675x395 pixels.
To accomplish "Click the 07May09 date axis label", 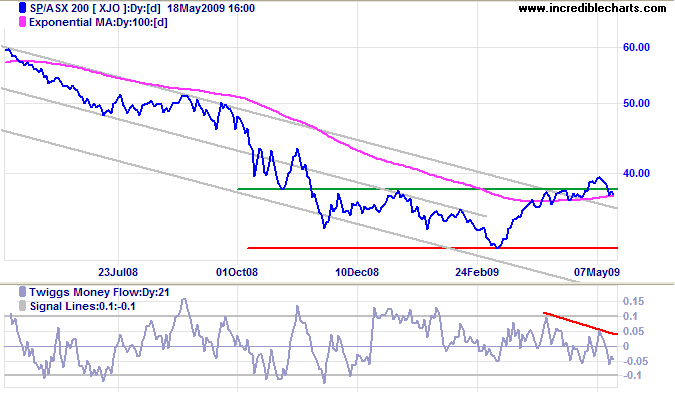I will pyautogui.click(x=597, y=272).
